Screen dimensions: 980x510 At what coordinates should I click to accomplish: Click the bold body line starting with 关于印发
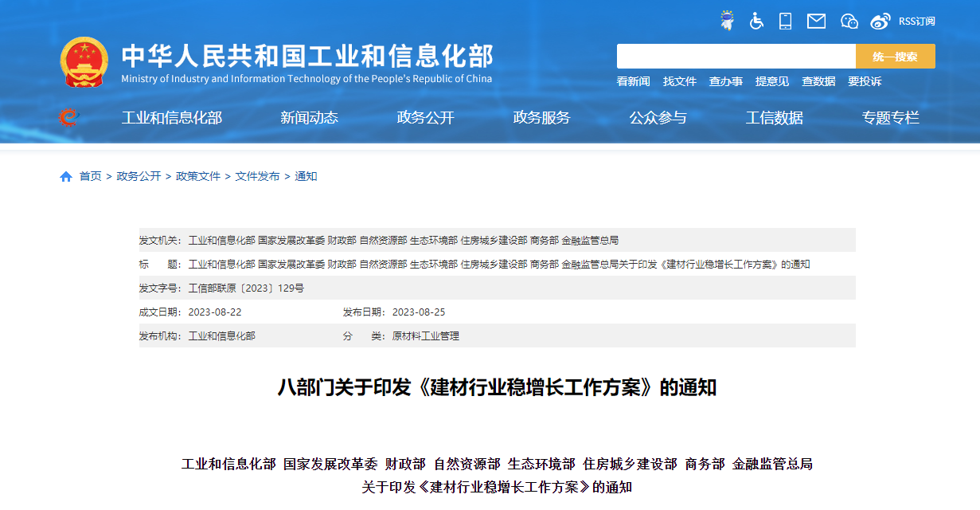click(x=497, y=487)
